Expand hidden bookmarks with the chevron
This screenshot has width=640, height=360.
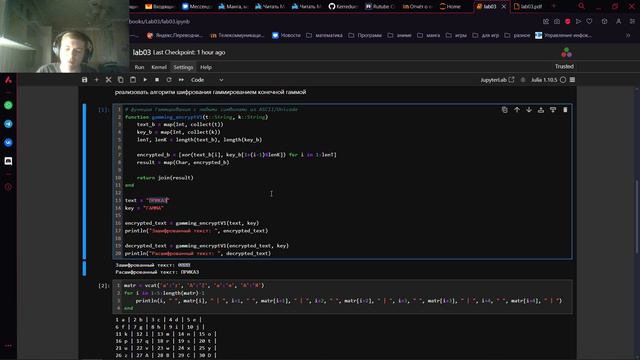point(628,36)
